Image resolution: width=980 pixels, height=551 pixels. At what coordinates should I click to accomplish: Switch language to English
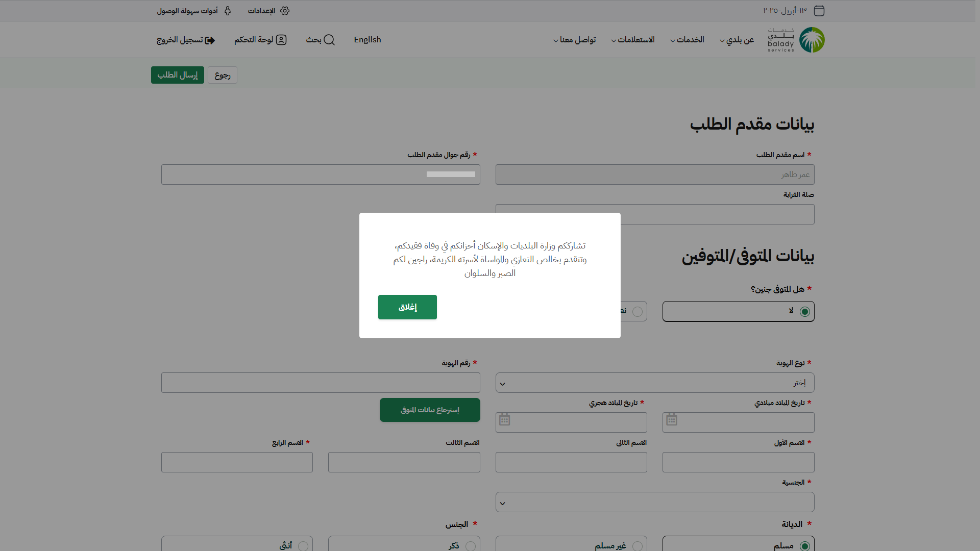pyautogui.click(x=367, y=40)
